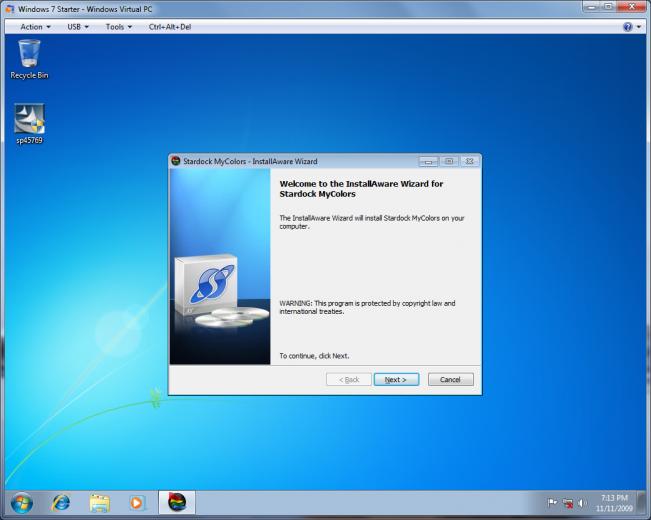Image resolution: width=651 pixels, height=520 pixels.
Task: Open the Recycle Bin desktop icon
Action: point(29,59)
